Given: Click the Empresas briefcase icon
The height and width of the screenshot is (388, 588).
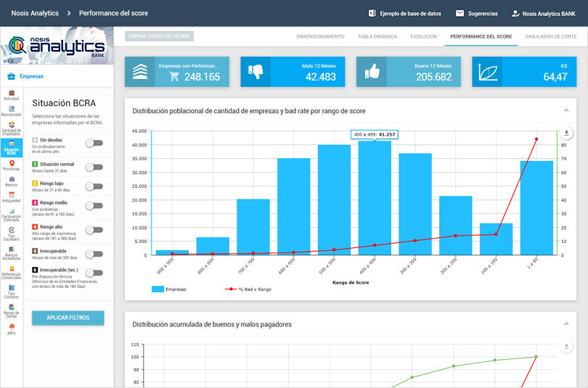Looking at the screenshot, I should [x=11, y=76].
